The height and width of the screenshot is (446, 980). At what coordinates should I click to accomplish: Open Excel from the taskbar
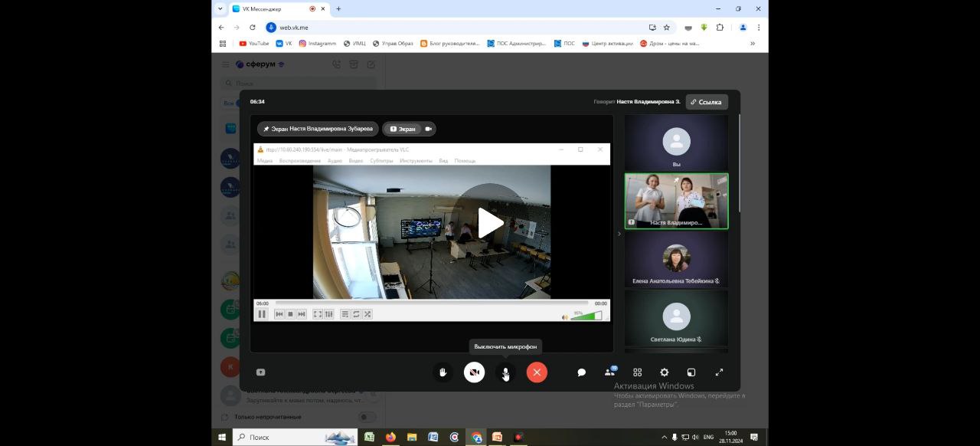[369, 437]
